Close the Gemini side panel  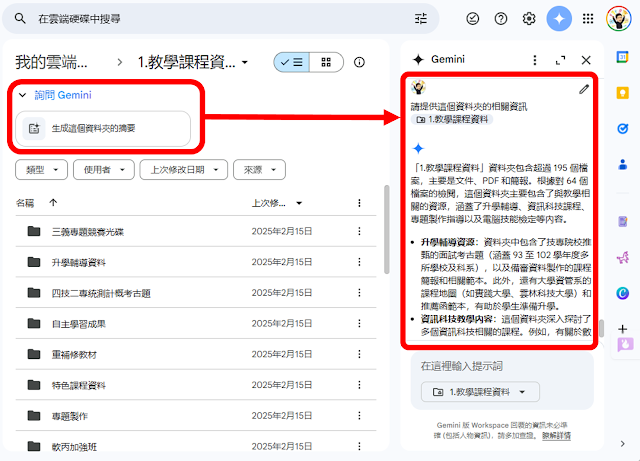(586, 60)
